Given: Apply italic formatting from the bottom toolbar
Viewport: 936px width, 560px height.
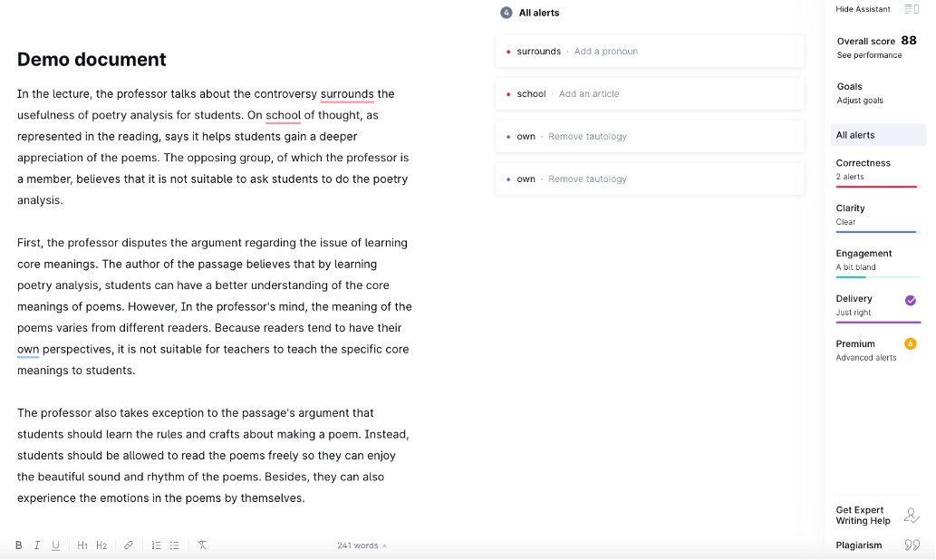Looking at the screenshot, I should (37, 546).
